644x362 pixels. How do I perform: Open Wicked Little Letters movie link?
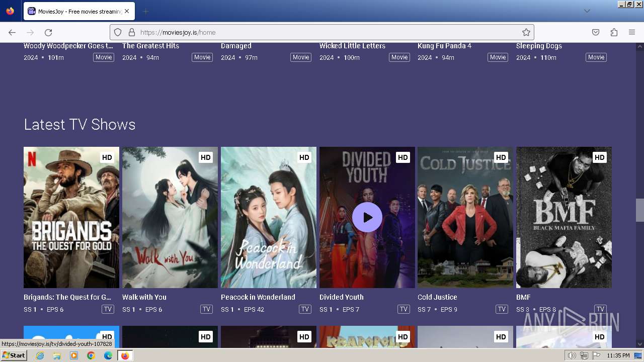352,46
